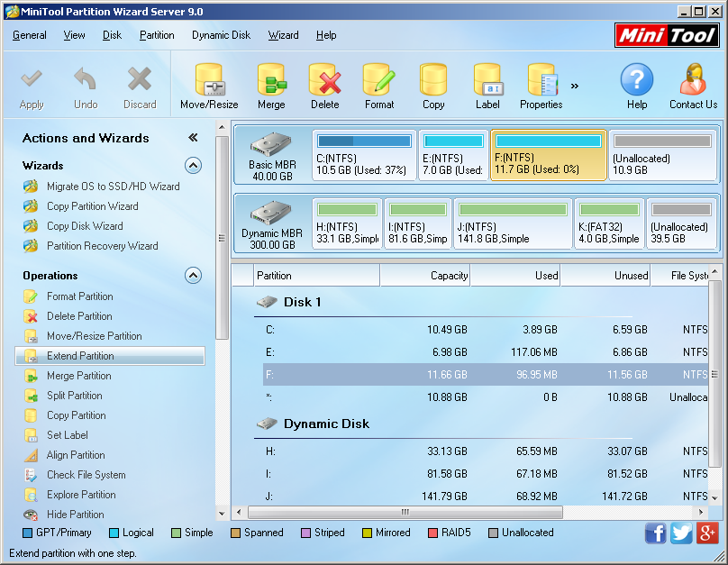
Task: Sort by the Used column header
Action: (514, 276)
